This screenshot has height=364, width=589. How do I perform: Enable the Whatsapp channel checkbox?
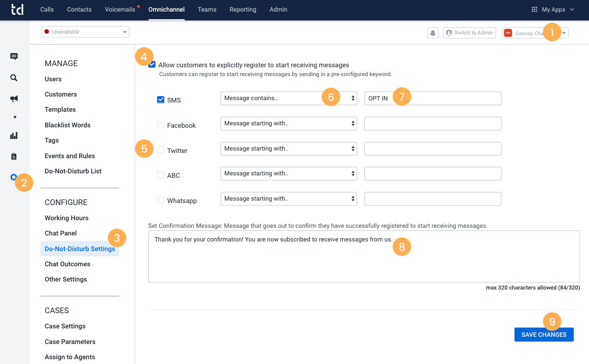pos(161,200)
